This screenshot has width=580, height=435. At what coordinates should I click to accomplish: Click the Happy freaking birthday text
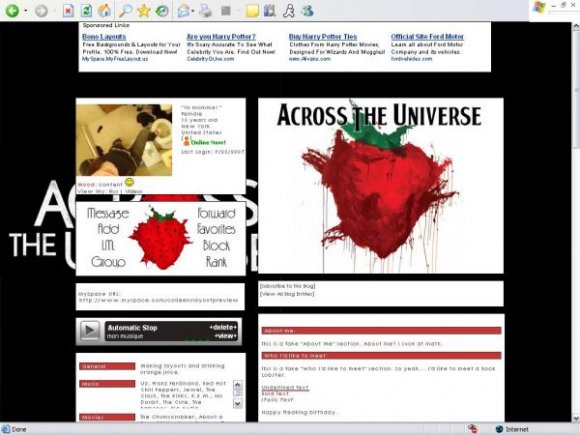pos(299,412)
